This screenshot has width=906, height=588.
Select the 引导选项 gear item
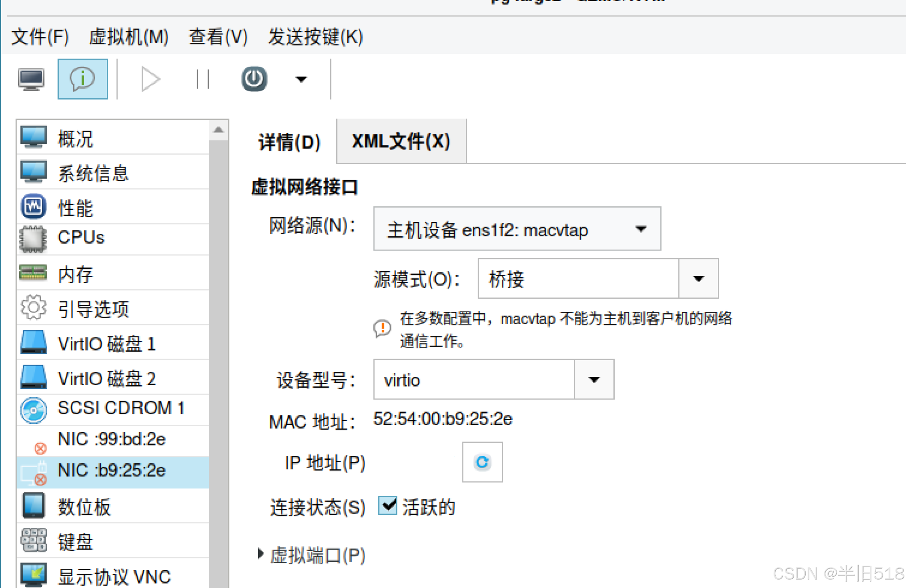click(x=93, y=309)
